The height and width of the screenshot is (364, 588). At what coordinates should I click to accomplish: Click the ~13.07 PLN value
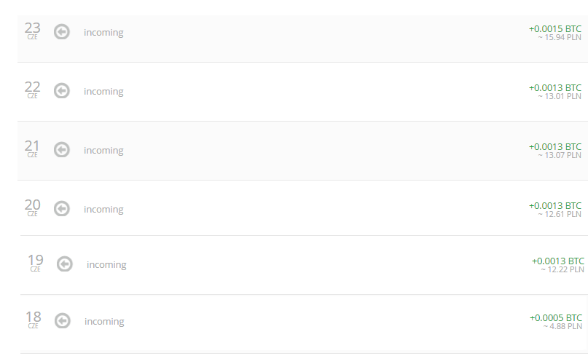click(x=560, y=155)
